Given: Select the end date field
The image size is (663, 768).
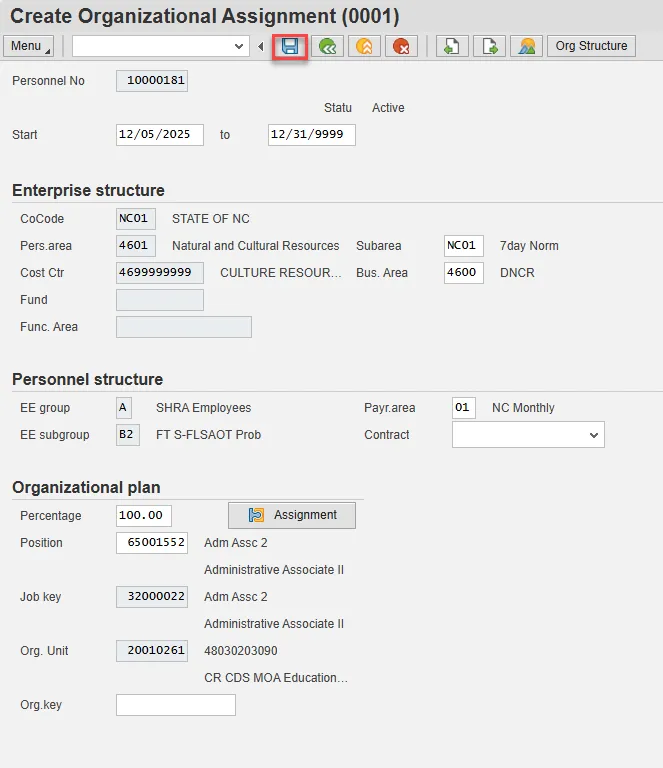Looking at the screenshot, I should tap(311, 135).
